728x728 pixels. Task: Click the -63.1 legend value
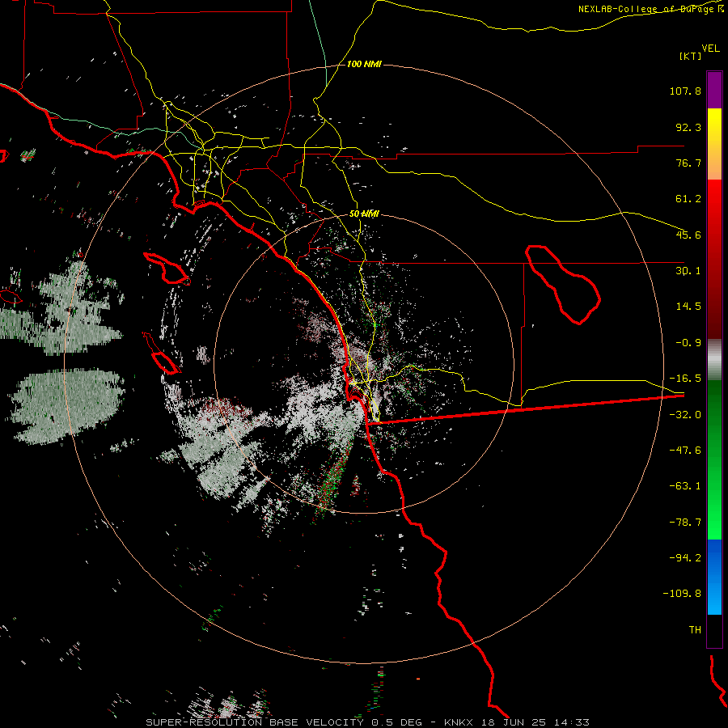[685, 486]
